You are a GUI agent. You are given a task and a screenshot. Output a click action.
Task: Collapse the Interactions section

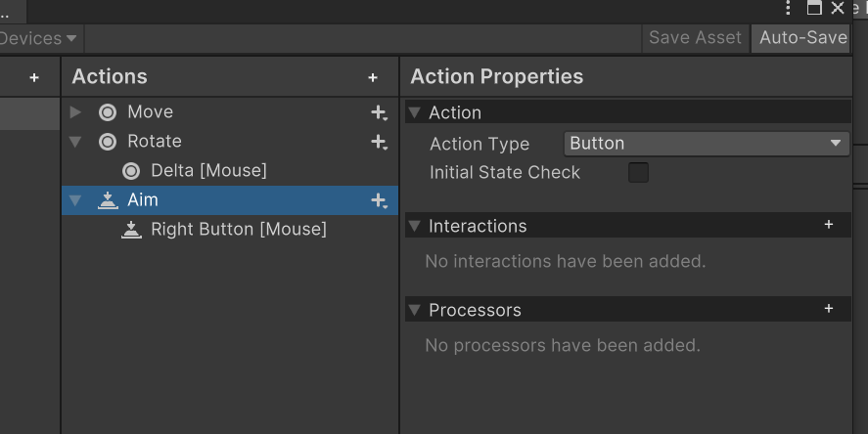(x=414, y=226)
